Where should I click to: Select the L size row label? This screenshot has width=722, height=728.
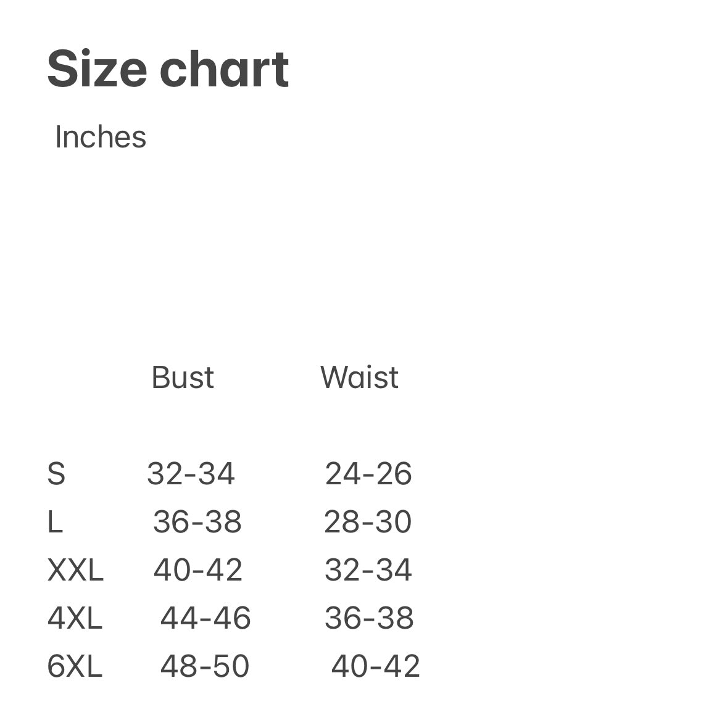click(55, 522)
